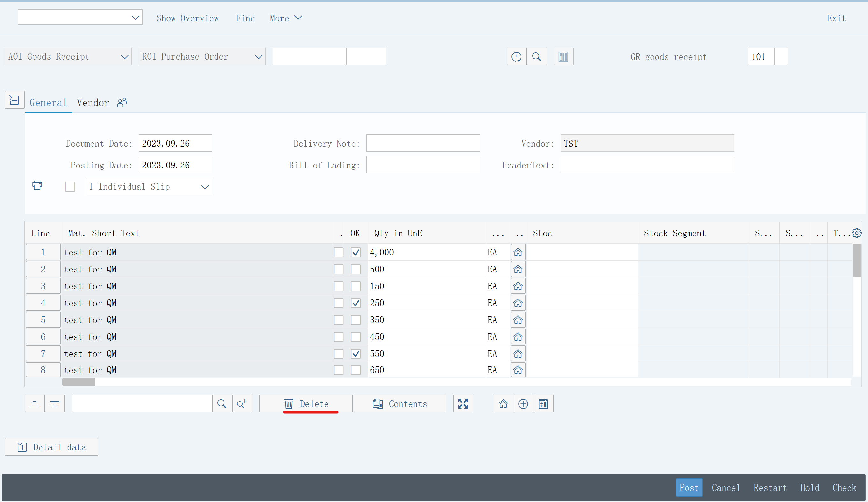Click the circled plus icon in bottom toolbar

[523, 403]
